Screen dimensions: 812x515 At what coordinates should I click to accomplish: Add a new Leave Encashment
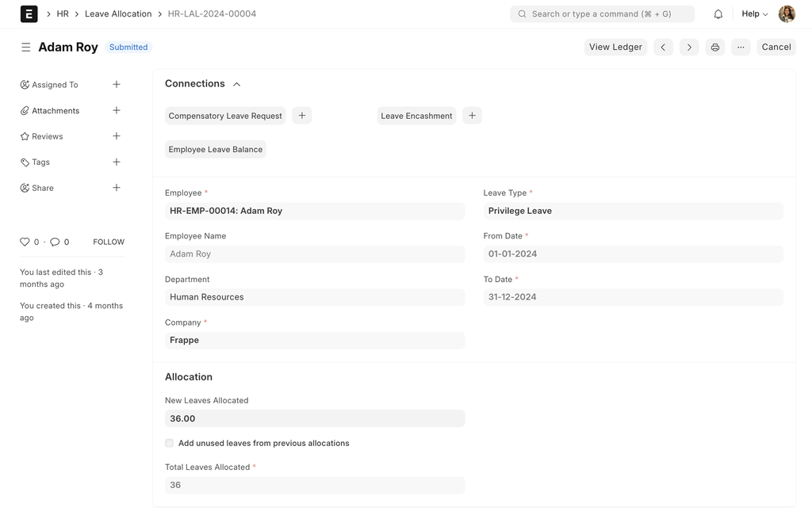click(472, 116)
